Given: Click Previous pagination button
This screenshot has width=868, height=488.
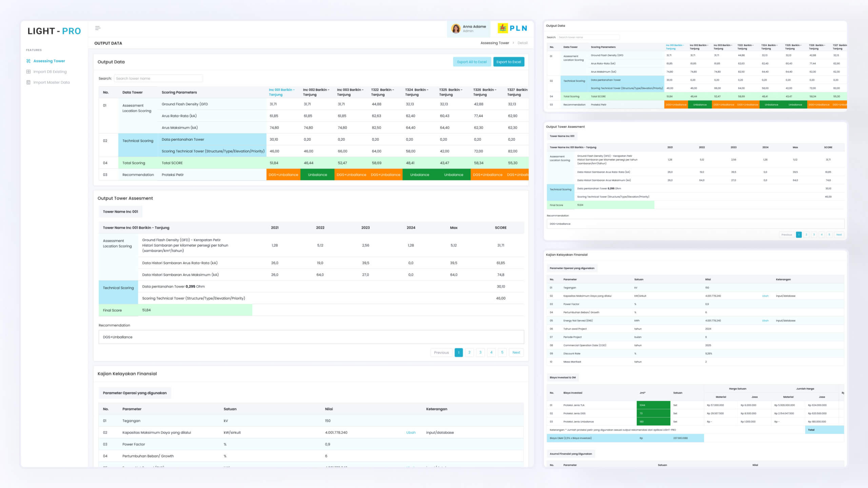Looking at the screenshot, I should pyautogui.click(x=441, y=352).
